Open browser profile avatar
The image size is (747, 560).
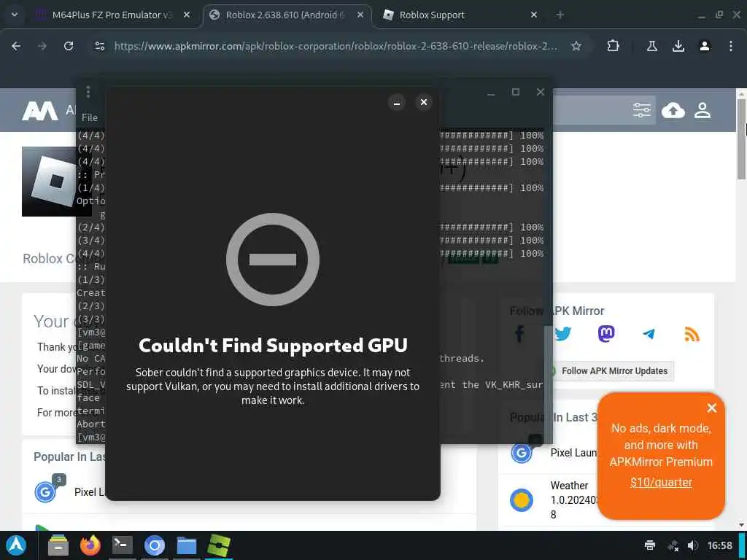click(x=705, y=46)
